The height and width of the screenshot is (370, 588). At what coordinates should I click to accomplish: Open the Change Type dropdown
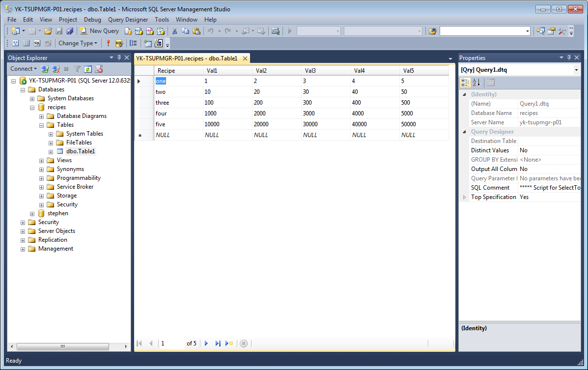pyautogui.click(x=78, y=43)
